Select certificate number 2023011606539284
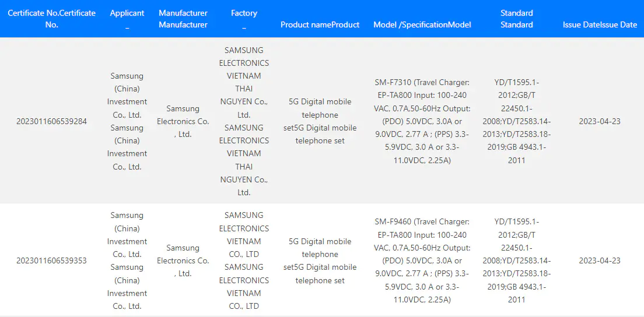This screenshot has height=317, width=644. pos(52,121)
